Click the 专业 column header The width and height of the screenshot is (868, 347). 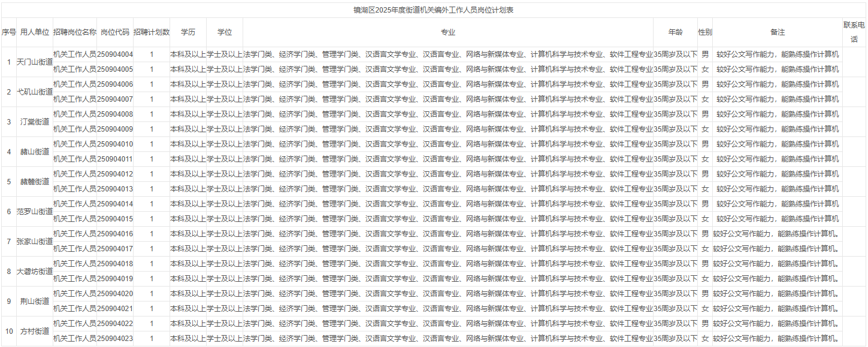[x=448, y=32]
